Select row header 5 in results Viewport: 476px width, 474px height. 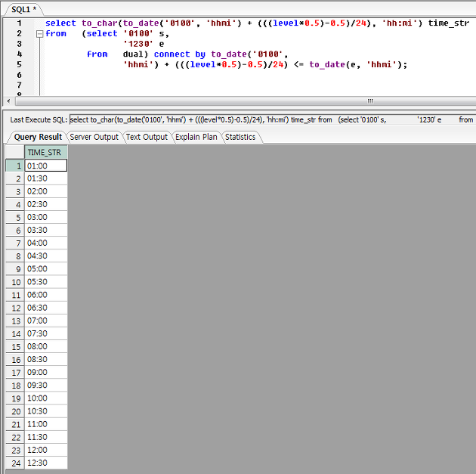[x=15, y=218]
